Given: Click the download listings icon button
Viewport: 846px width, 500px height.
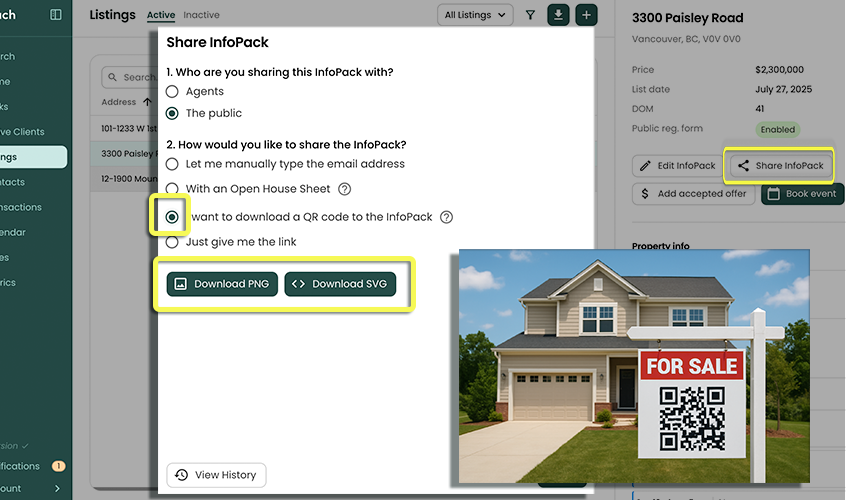Looking at the screenshot, I should click(558, 15).
